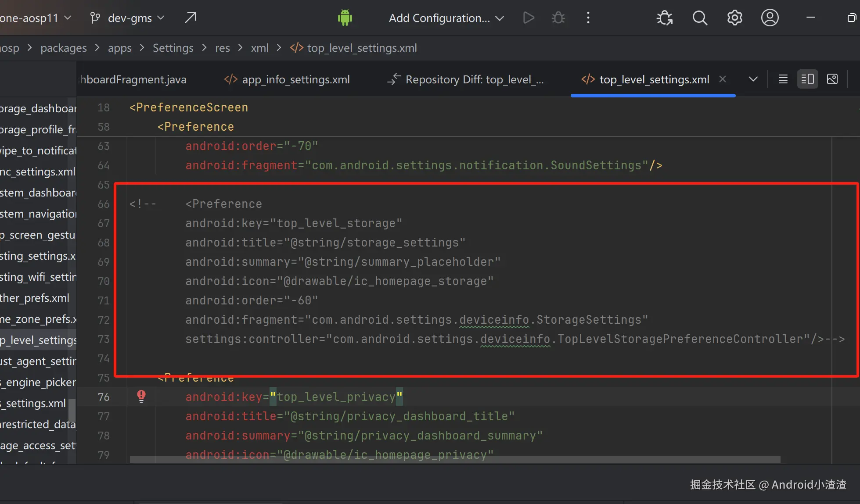
Task: Click the Run play button icon
Action: 529,18
